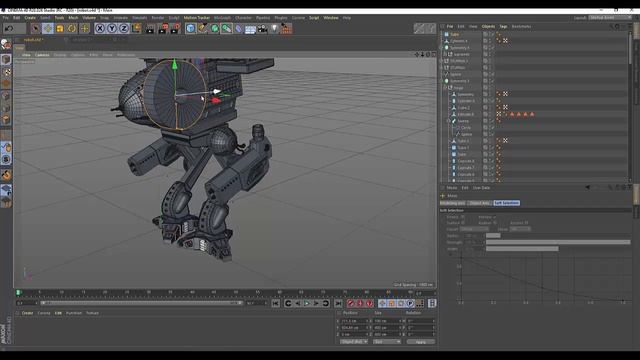Viewport: 640px width, 360px height.
Task: Toggle enable checkmark for Symmetry.4 row
Action: 492,48
